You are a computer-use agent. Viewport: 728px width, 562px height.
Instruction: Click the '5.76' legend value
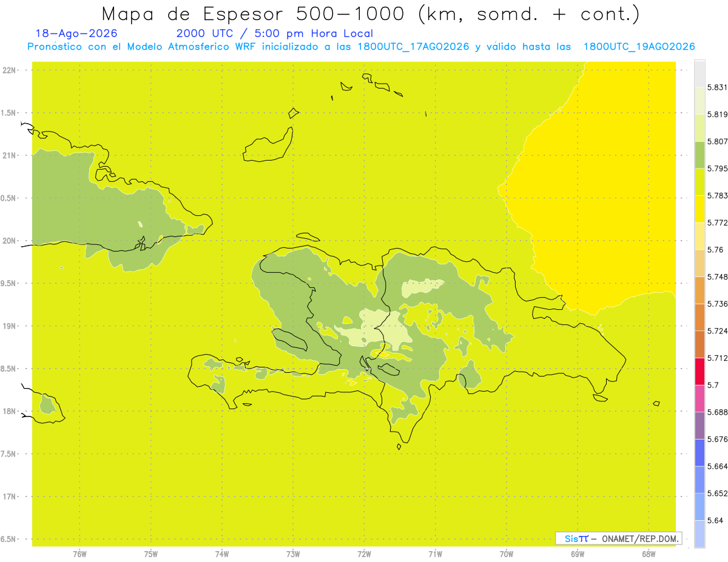tap(715, 250)
